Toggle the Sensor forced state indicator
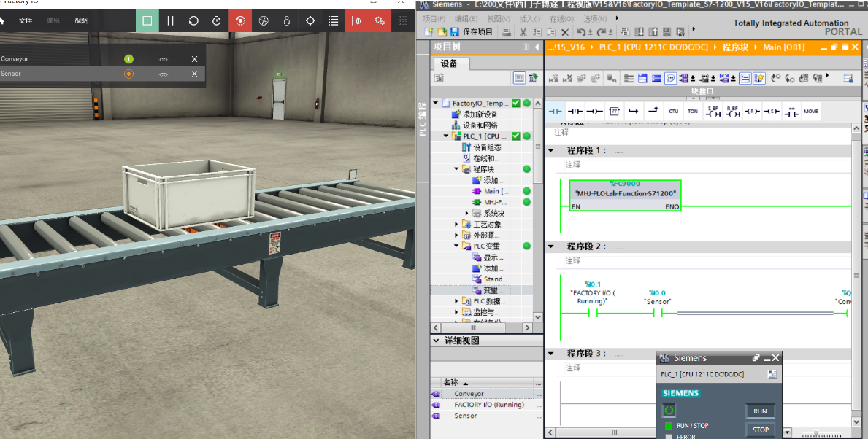The width and height of the screenshot is (868, 439). [128, 74]
